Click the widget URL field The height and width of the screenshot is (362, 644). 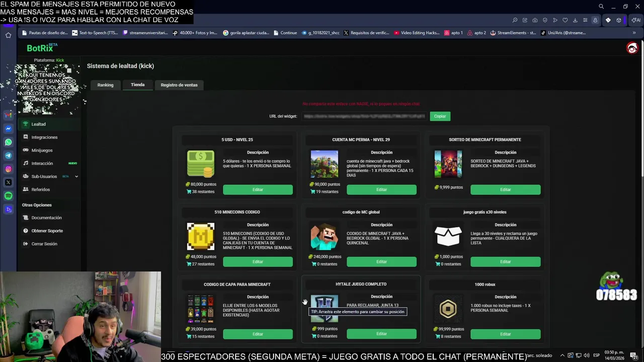[364, 116]
